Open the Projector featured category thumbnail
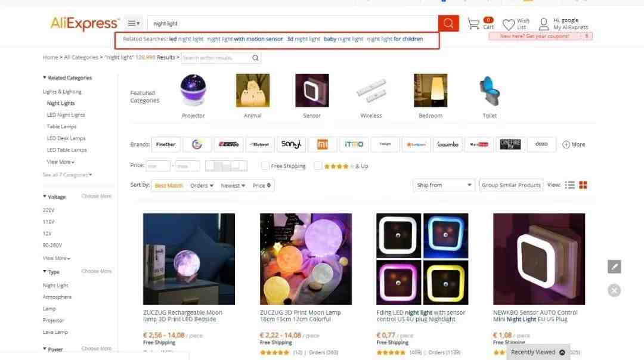This screenshot has height=360, width=644. 193,91
